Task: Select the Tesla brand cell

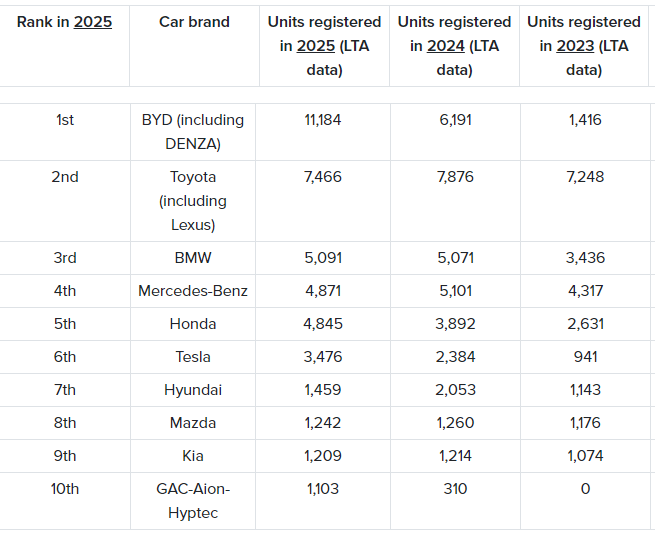Action: pos(193,357)
